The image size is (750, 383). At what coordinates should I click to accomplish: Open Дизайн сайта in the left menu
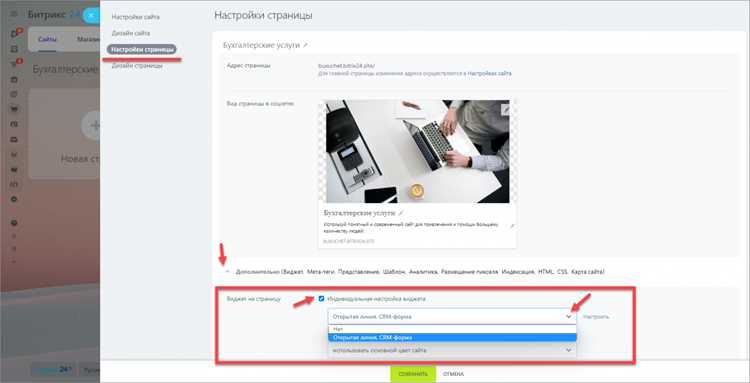point(131,33)
